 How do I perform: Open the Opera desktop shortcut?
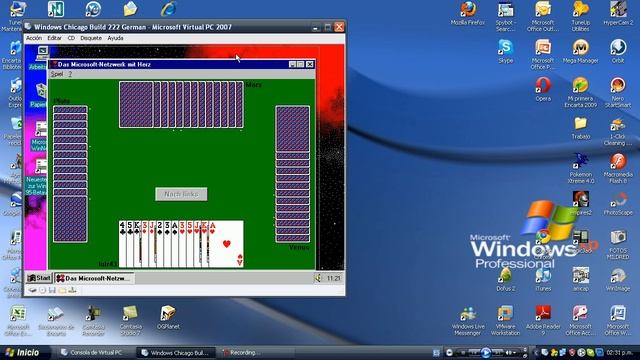(x=543, y=89)
